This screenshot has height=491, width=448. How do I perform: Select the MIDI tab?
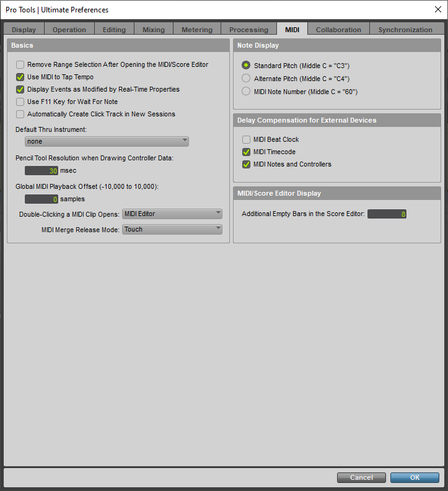pyautogui.click(x=292, y=30)
